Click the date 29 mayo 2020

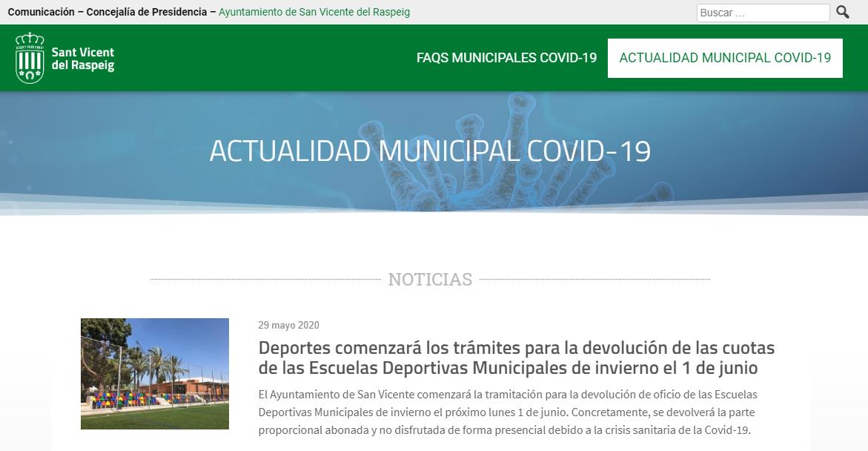(288, 325)
